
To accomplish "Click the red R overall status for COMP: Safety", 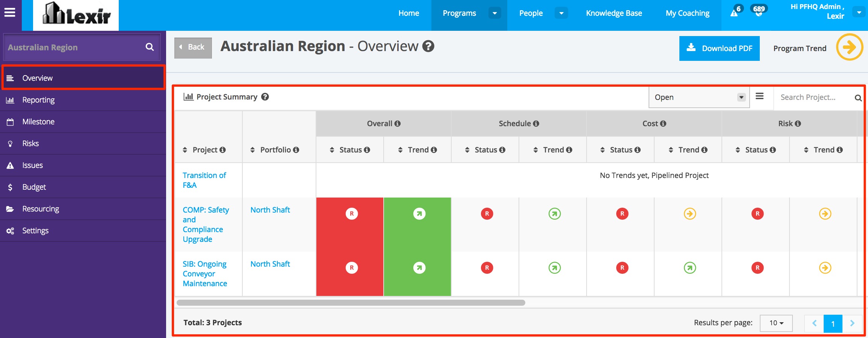I will (x=352, y=214).
